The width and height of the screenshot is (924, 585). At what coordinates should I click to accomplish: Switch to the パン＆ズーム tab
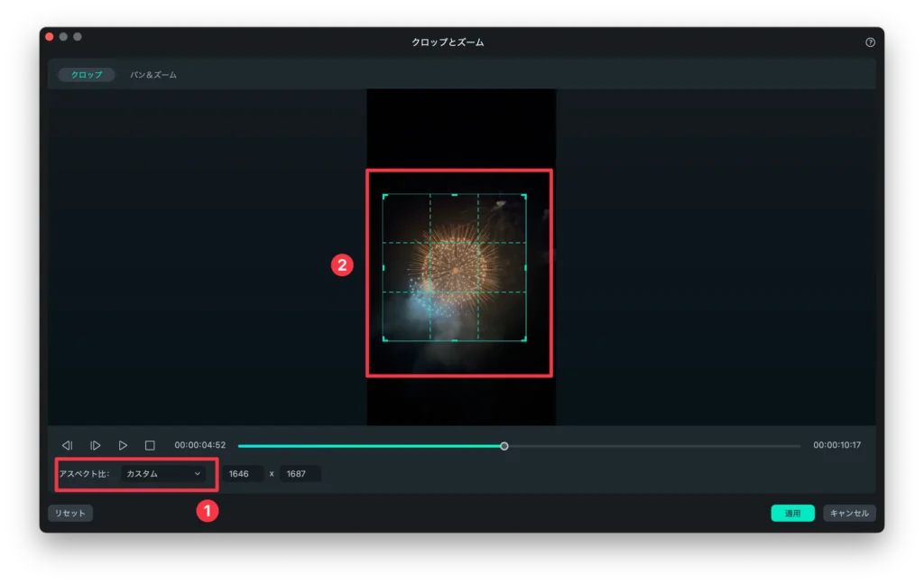click(x=153, y=75)
